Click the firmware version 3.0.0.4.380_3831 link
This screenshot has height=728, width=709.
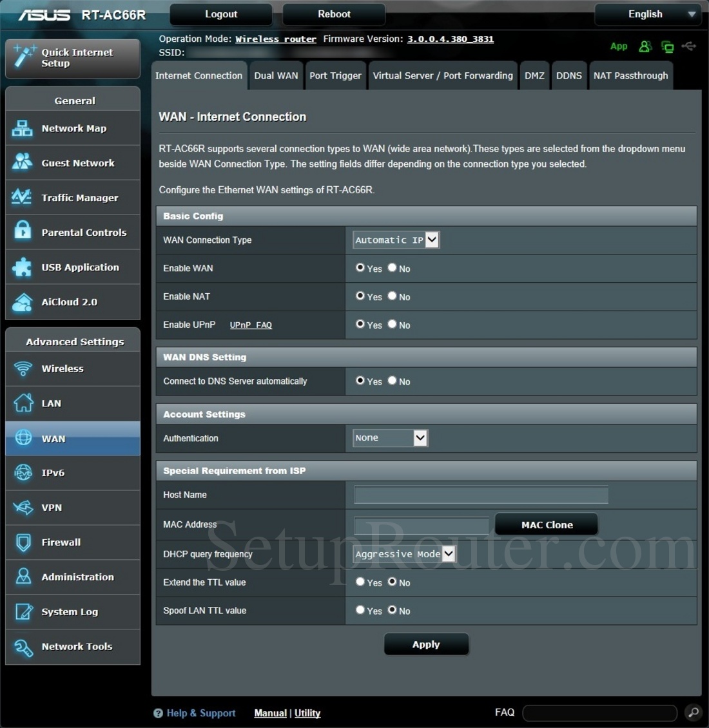[450, 39]
